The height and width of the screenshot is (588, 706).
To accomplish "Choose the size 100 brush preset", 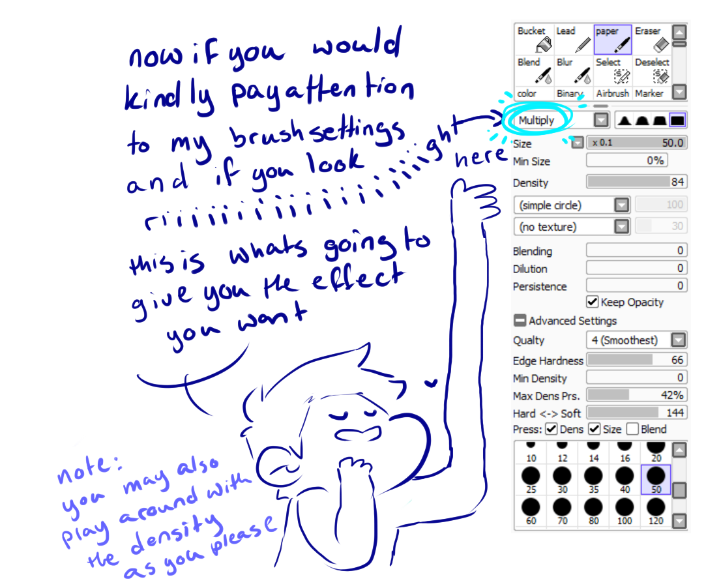I will (x=625, y=510).
